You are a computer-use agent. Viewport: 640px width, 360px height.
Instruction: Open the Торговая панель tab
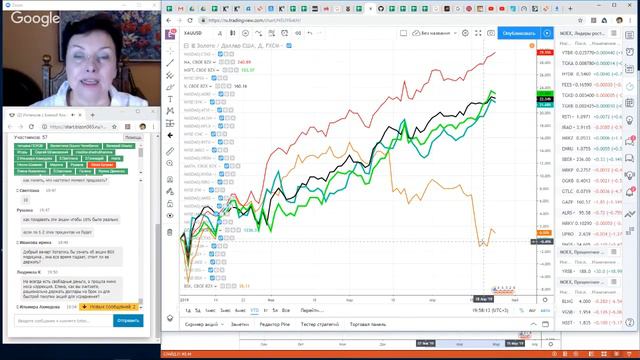click(x=368, y=324)
